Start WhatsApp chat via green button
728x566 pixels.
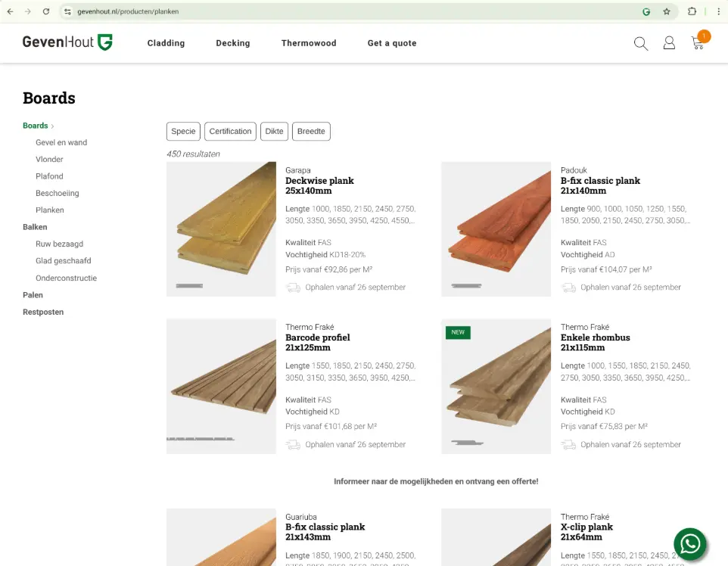click(689, 543)
